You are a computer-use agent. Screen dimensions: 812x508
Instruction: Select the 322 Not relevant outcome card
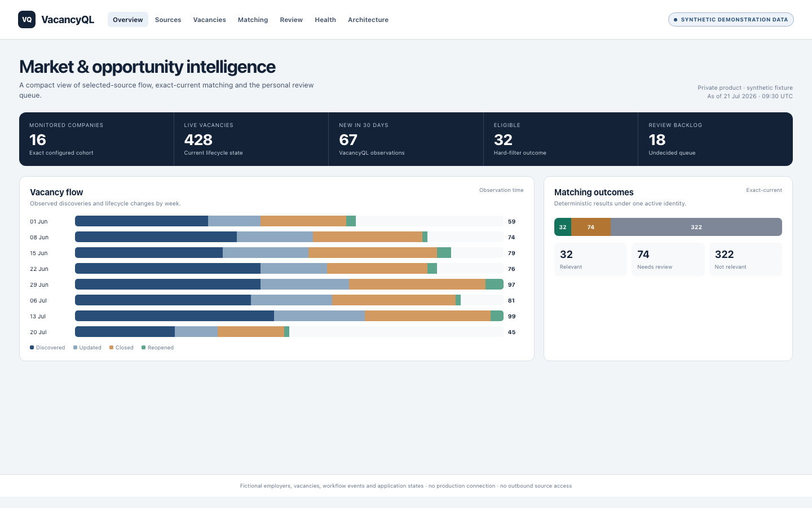[x=745, y=260]
